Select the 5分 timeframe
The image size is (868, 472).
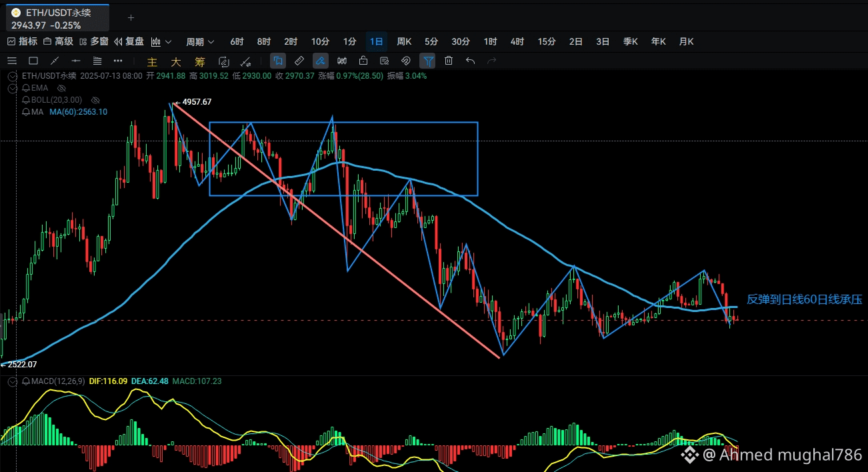431,41
